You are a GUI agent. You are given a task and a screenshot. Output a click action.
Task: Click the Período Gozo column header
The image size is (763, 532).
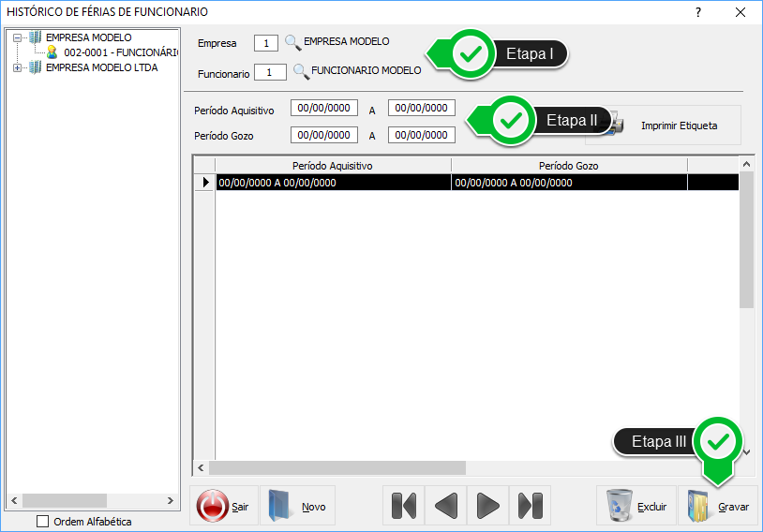pos(568,166)
